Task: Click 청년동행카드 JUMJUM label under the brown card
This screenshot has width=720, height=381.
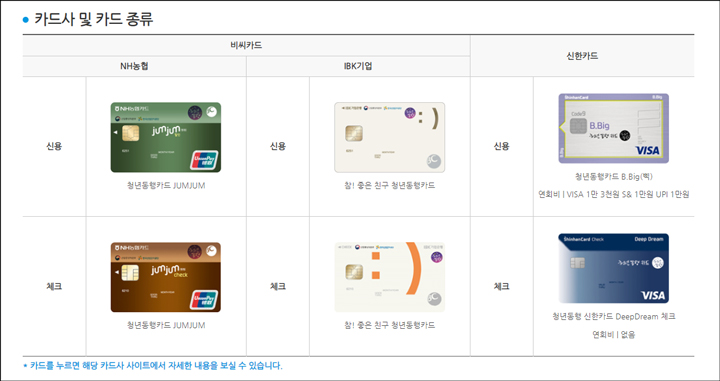Action: point(166,325)
